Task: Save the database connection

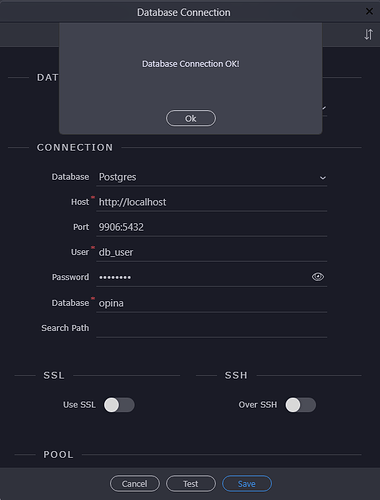Action: click(x=247, y=484)
